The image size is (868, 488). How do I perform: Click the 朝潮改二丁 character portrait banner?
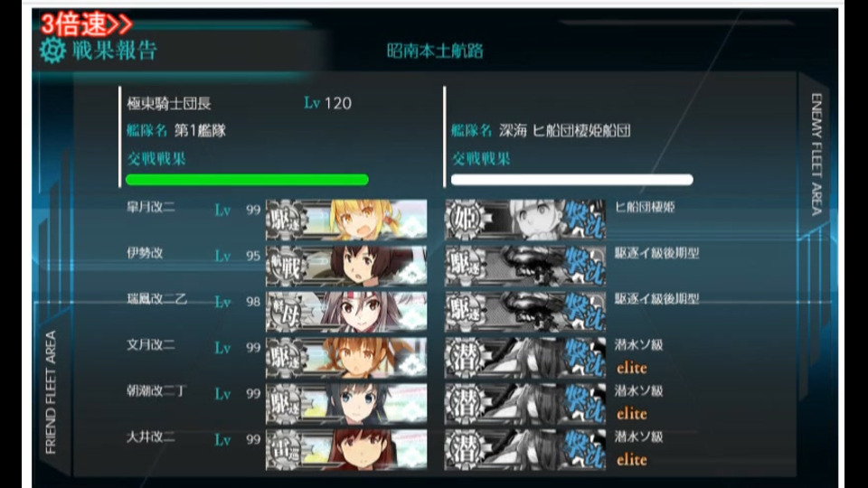click(346, 404)
